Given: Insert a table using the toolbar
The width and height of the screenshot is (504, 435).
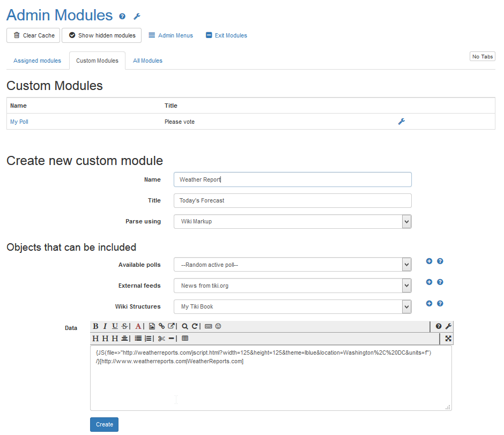Looking at the screenshot, I should 185,339.
